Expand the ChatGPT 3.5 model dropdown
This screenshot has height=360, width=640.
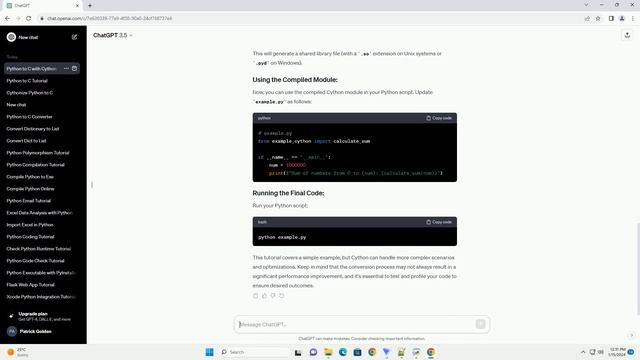click(x=113, y=36)
